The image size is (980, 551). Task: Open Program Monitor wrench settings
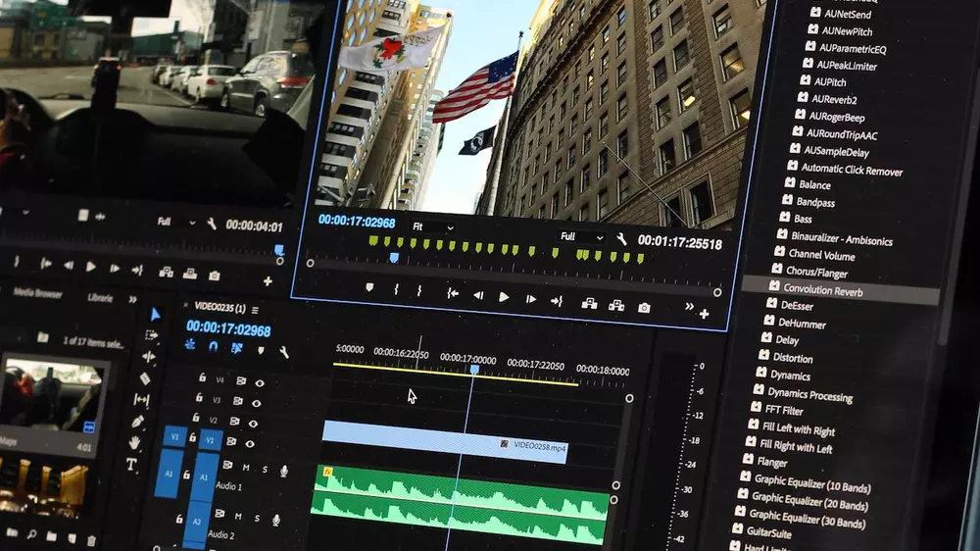click(620, 238)
